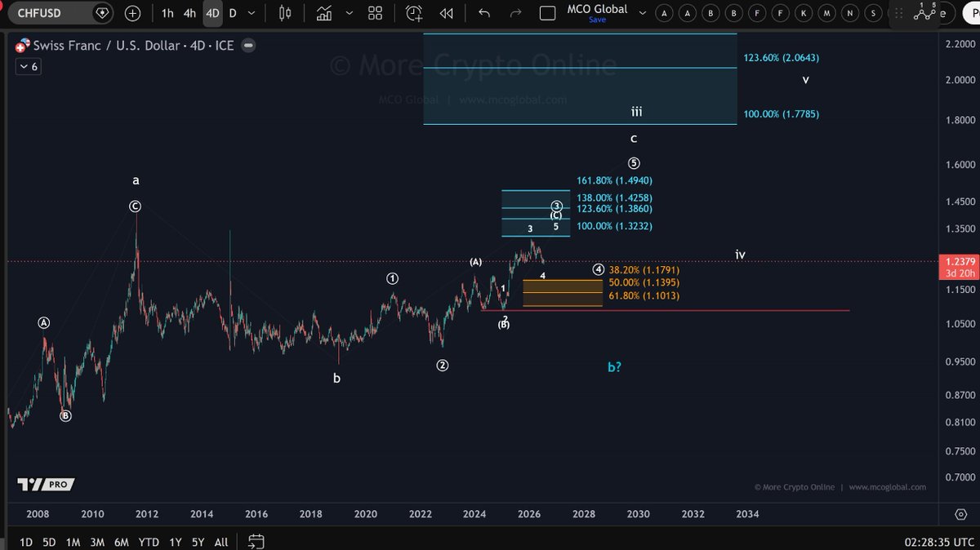Click the S quick-access circle button

(x=875, y=13)
